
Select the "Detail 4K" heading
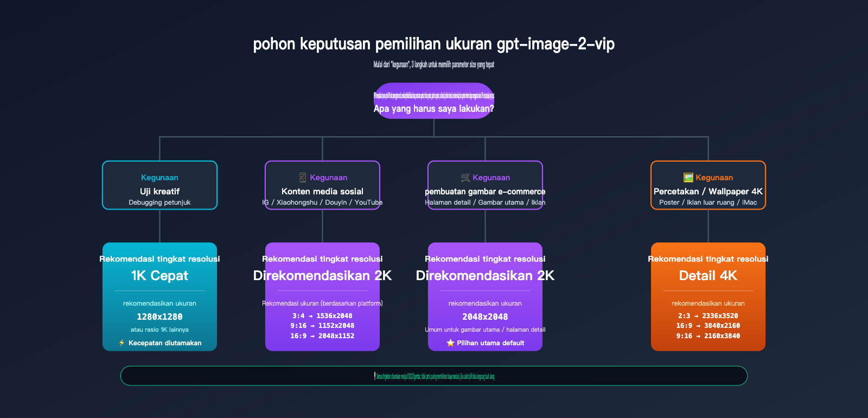(708, 276)
